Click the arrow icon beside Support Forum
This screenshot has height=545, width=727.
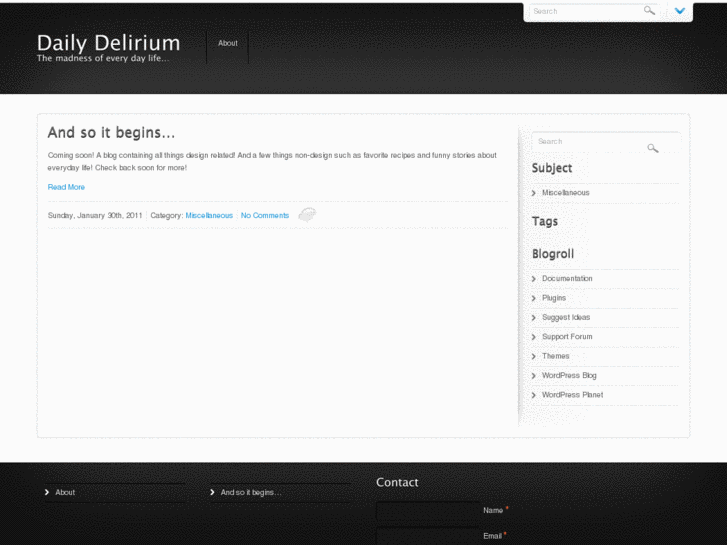[534, 337]
